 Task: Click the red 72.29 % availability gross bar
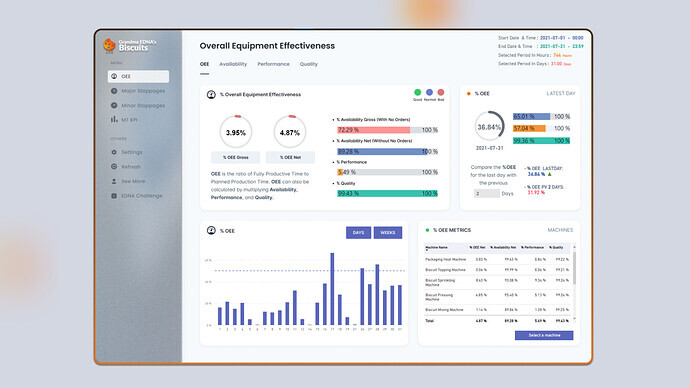coord(374,130)
